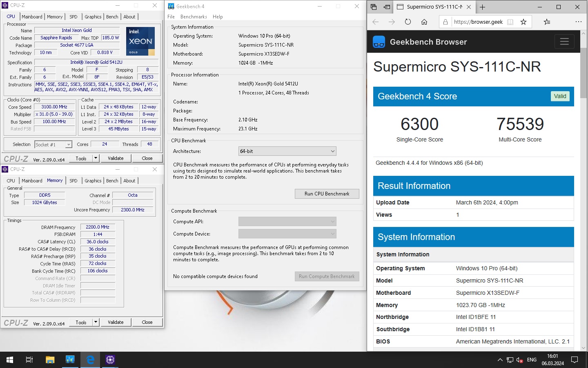
Task: Click Validate in top CPU-Z window
Action: (116, 158)
